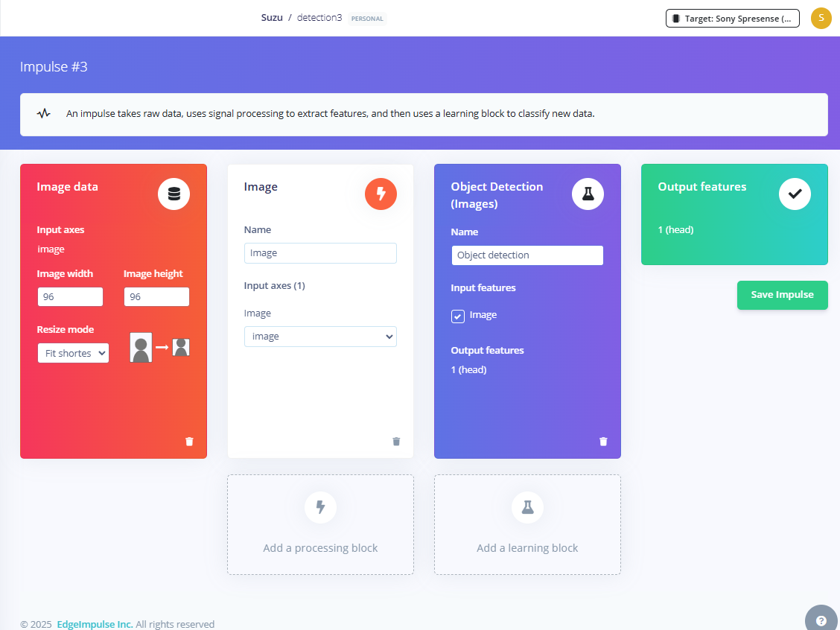Open the Resize mode dropdown
This screenshot has width=840, height=630.
(73, 353)
